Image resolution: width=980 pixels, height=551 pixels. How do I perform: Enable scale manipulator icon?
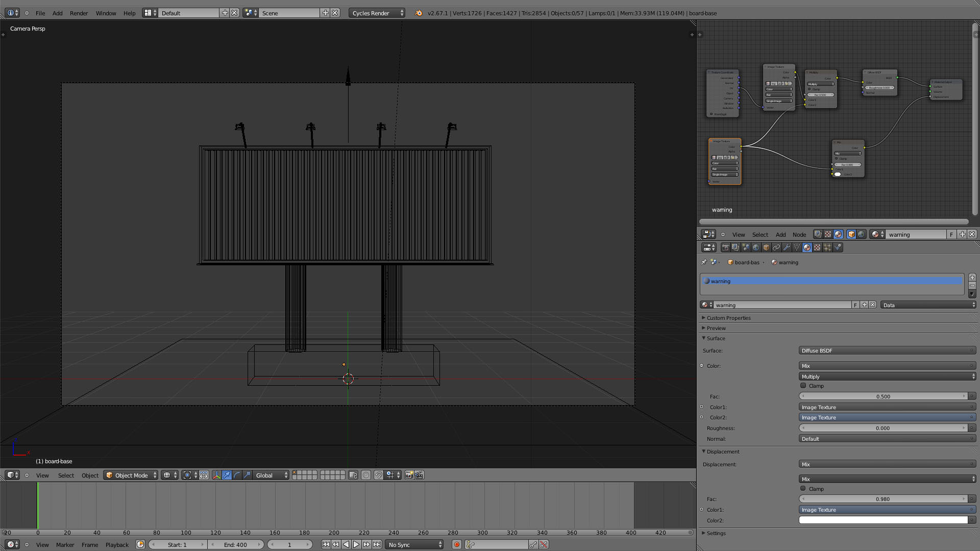pos(248,475)
